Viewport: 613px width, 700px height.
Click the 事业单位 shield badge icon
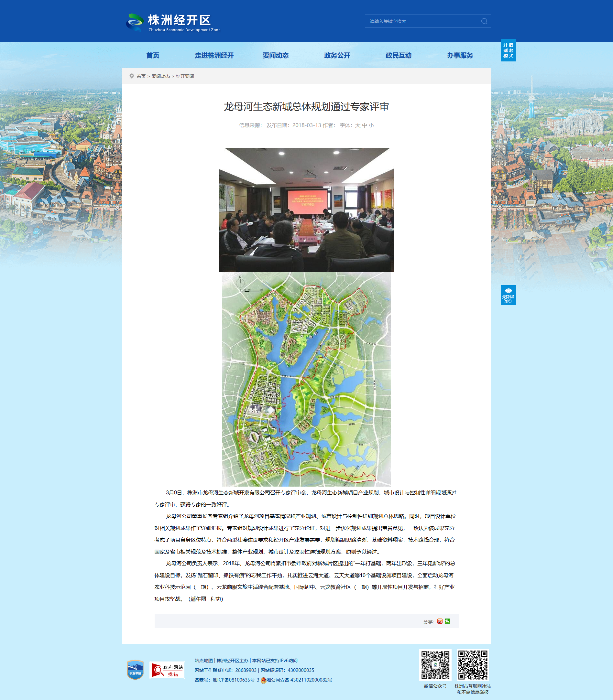[x=135, y=670]
